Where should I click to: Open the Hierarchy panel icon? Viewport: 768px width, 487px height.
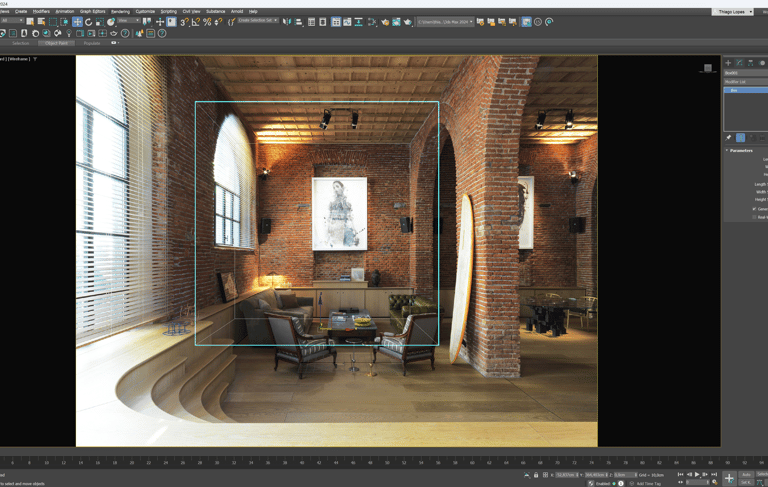(751, 63)
